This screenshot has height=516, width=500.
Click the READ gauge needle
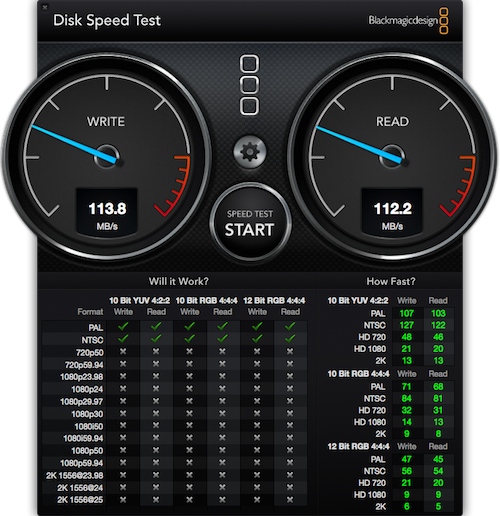(x=359, y=144)
